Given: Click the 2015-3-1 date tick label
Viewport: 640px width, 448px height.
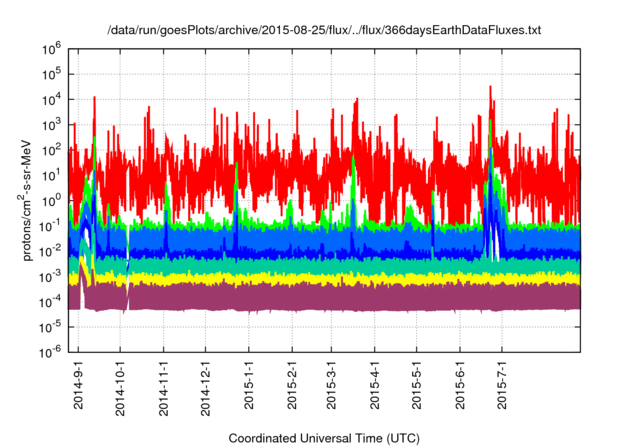Looking at the screenshot, I should point(331,385).
